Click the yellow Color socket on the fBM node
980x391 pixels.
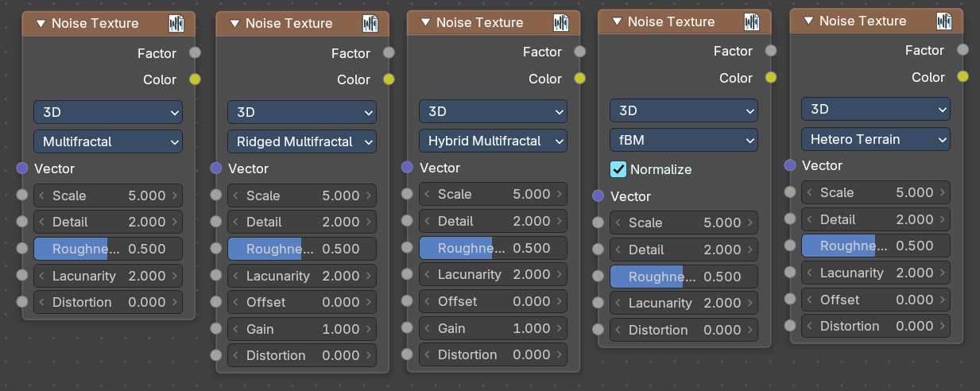pyautogui.click(x=771, y=78)
